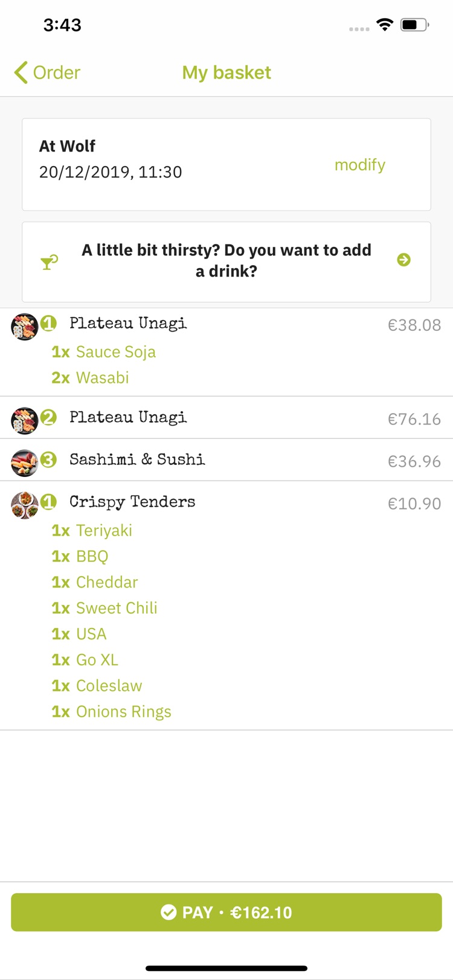Tap quantity badge 3 beside Sashimi & Sushi
This screenshot has height=980, width=453.
(x=49, y=460)
